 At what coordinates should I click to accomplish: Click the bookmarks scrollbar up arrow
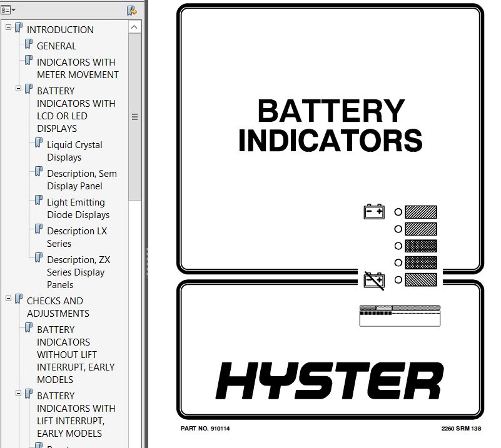click(x=134, y=27)
